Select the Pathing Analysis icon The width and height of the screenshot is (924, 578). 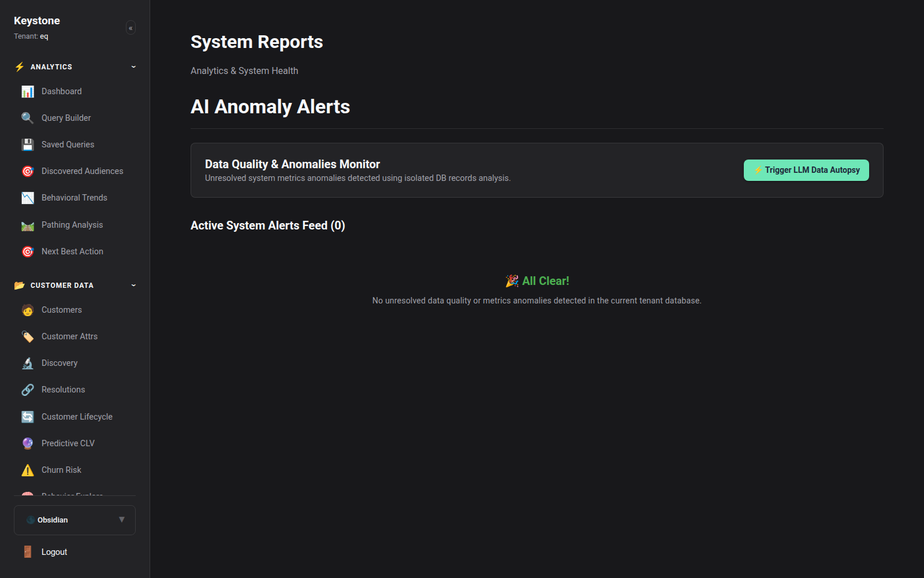pyautogui.click(x=28, y=225)
